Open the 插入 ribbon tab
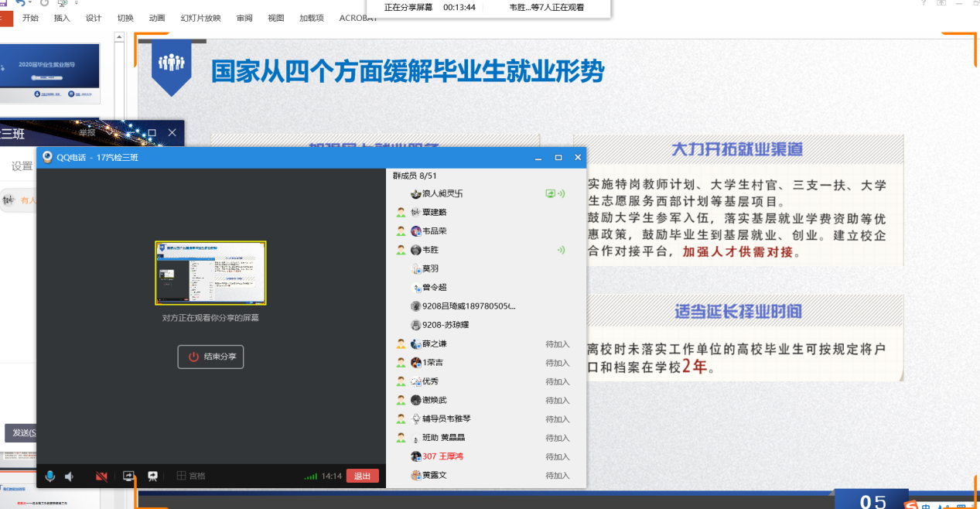This screenshot has width=980, height=509. click(x=62, y=18)
